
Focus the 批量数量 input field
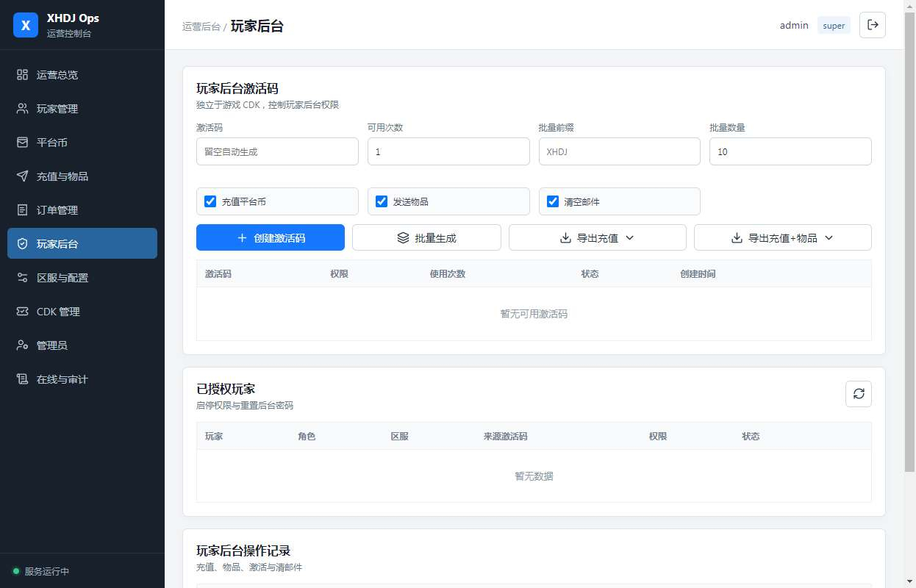790,151
